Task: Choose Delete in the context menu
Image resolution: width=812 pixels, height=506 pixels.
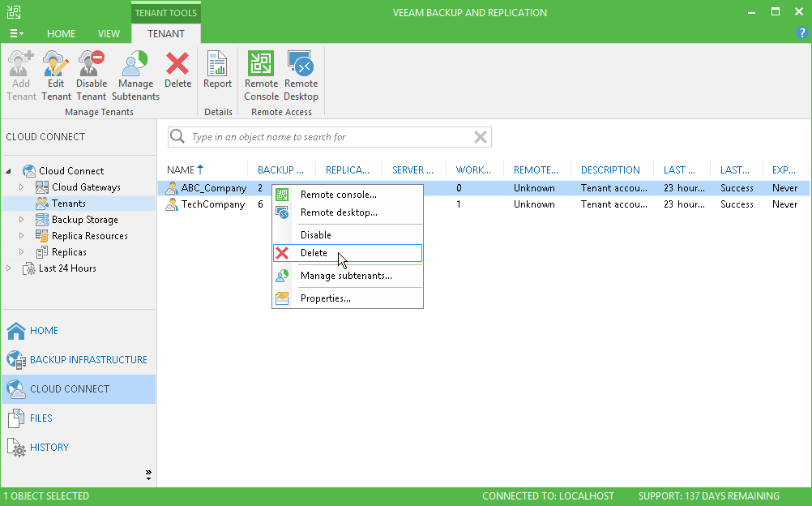Action: point(348,253)
